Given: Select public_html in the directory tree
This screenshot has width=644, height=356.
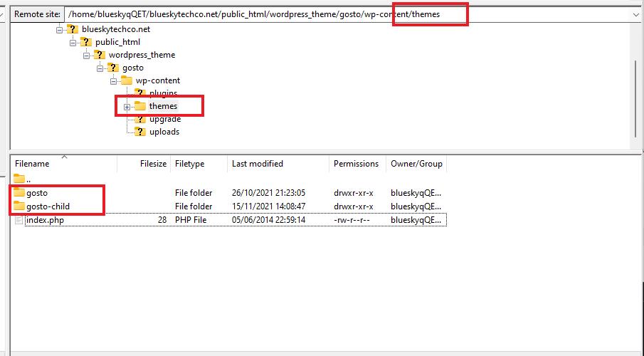Looking at the screenshot, I should [x=117, y=42].
